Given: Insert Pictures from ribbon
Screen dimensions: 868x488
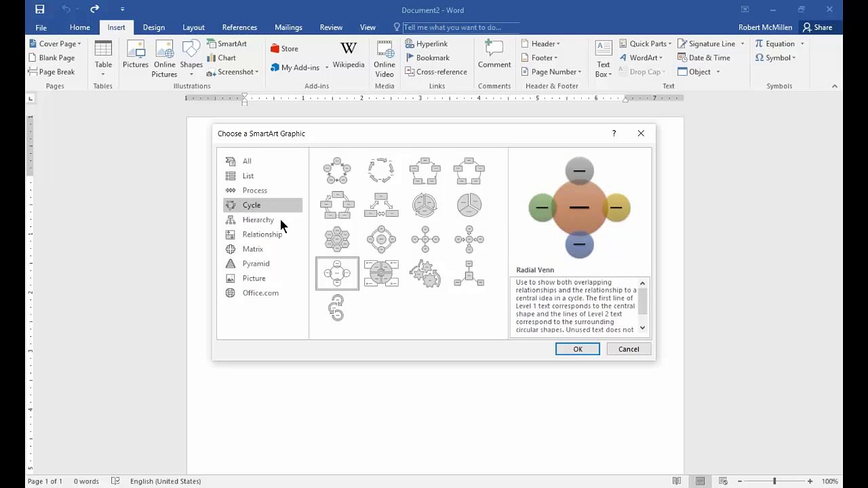Looking at the screenshot, I should 135,56.
